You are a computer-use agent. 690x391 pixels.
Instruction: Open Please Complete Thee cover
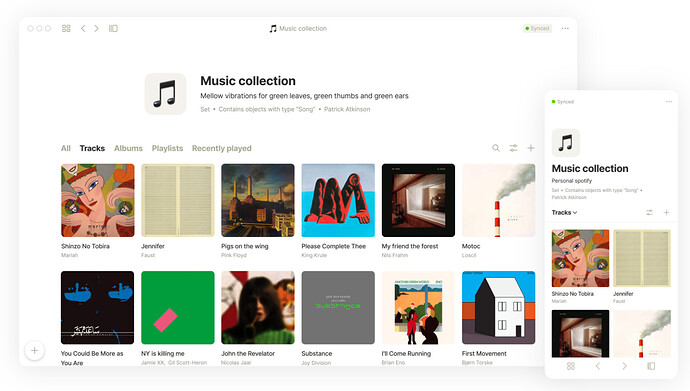(338, 200)
